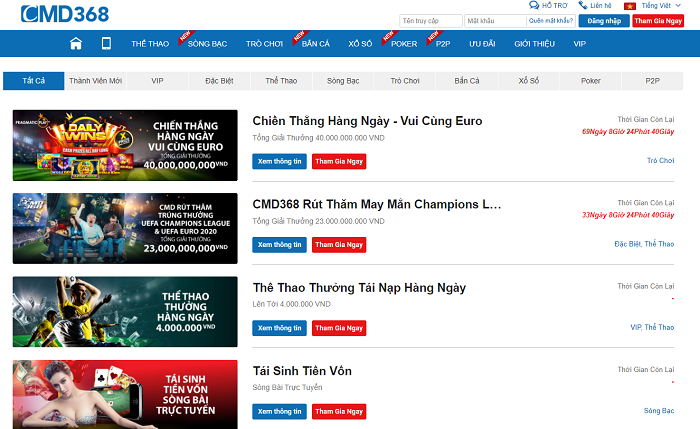Open the Thể Thao navigation menu
Screen dimensions: 700x429
pos(149,44)
